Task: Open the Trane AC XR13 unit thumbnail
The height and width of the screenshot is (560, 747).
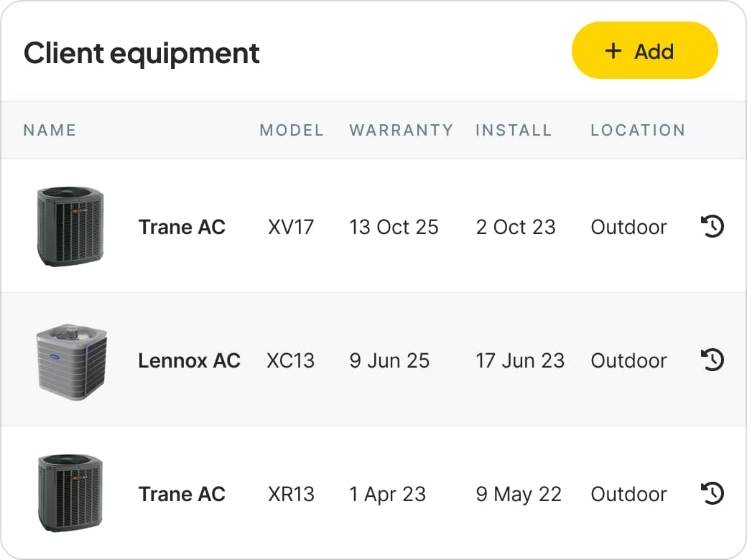Action: coord(70,493)
